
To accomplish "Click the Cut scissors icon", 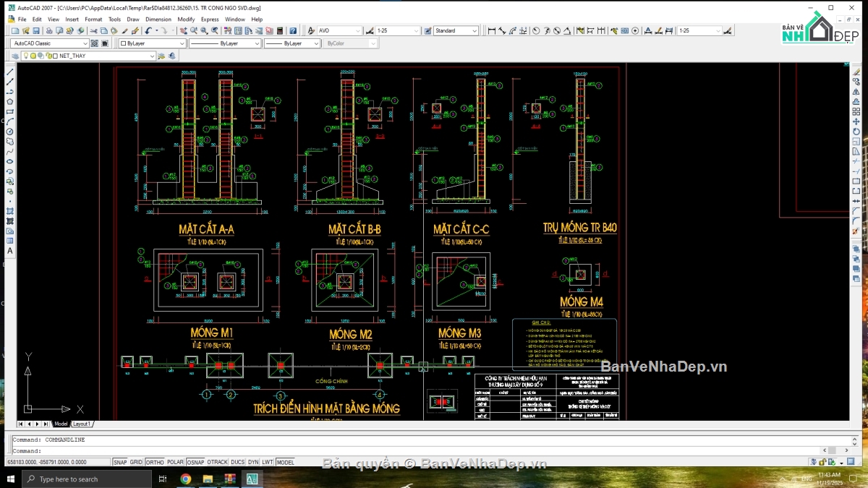I will click(94, 31).
